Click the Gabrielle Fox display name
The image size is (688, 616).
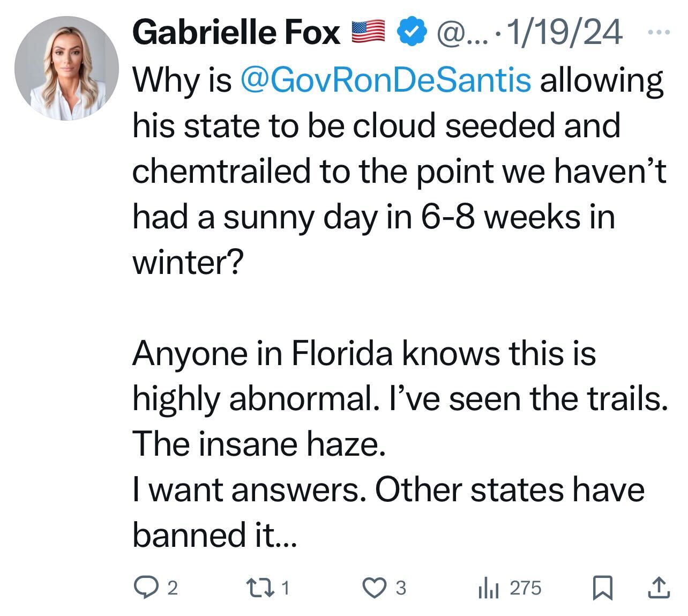pos(236,33)
